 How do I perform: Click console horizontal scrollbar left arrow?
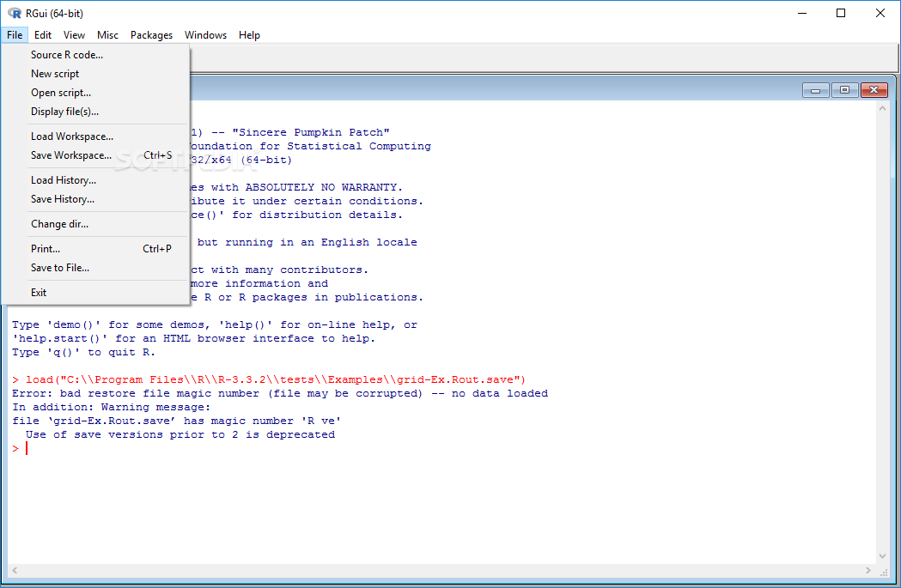15,570
